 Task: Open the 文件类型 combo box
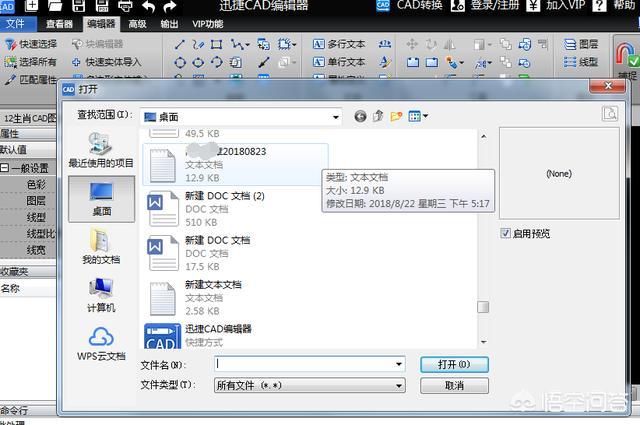pos(309,385)
